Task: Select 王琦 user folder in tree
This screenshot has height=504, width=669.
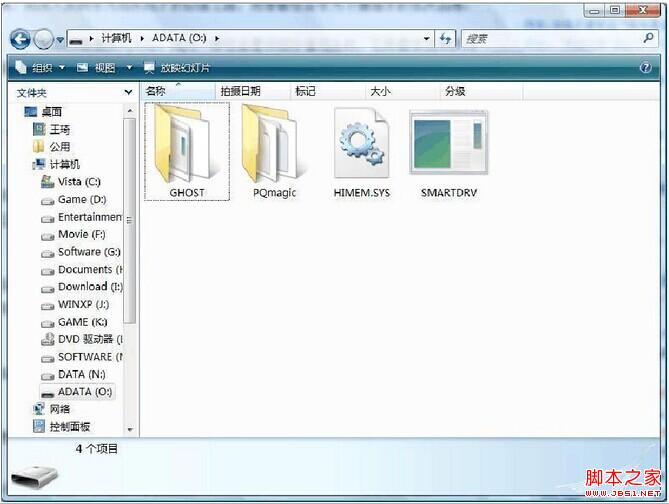Action: coord(60,129)
